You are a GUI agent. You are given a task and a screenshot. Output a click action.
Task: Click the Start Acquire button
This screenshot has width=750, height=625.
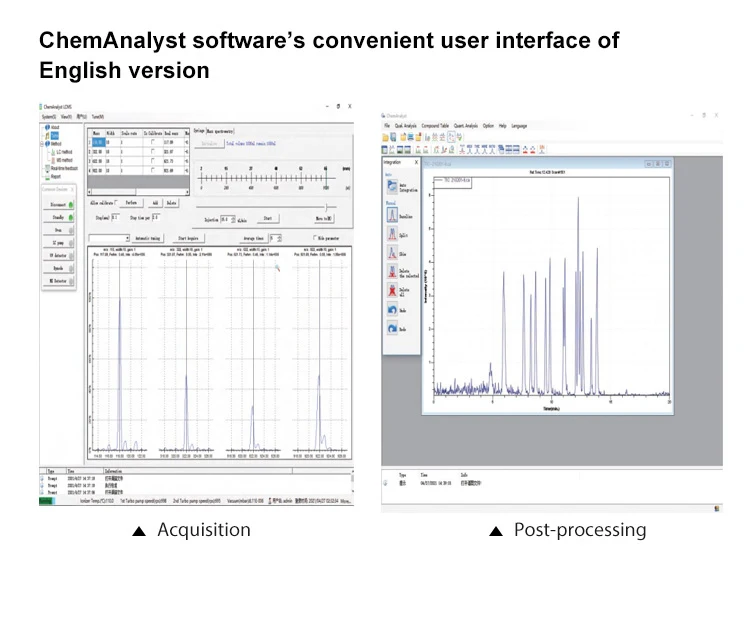pos(188,239)
